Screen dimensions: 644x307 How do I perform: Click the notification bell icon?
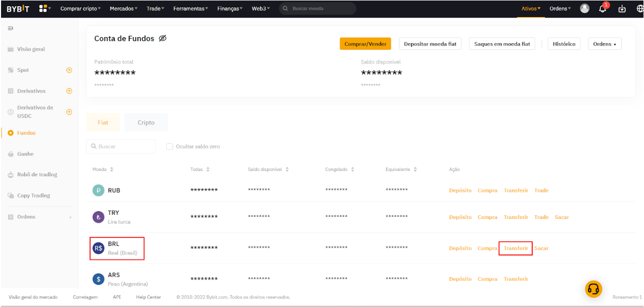(x=602, y=9)
